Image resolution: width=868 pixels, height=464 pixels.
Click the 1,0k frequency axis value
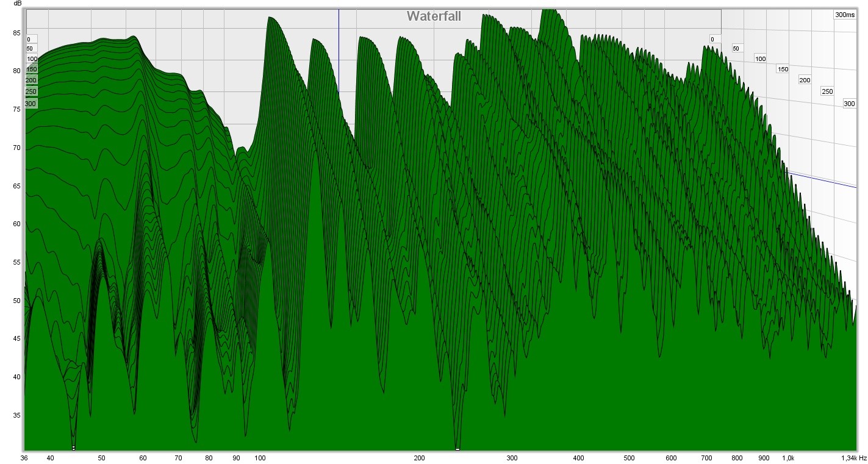click(788, 457)
